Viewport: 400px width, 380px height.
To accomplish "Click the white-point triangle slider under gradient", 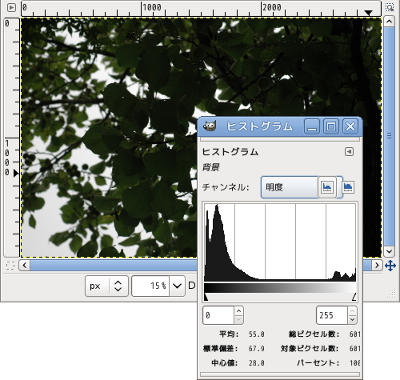I will point(354,297).
